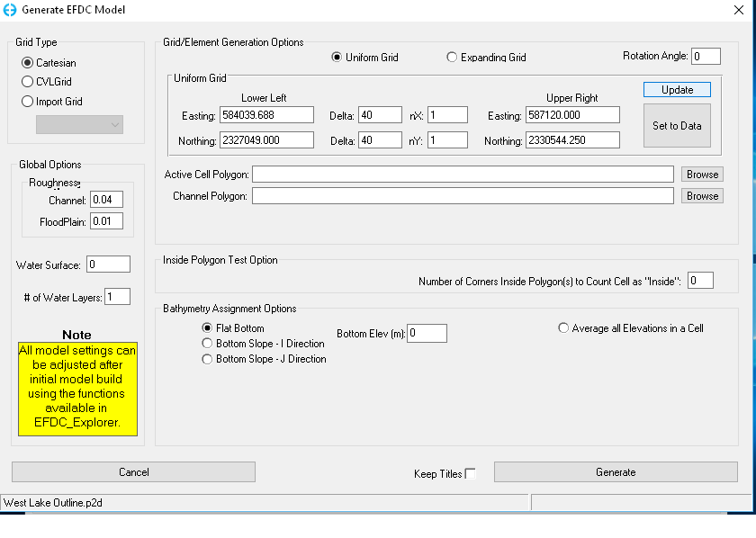Viewport: 756px width, 538px height.
Task: Edit the Upper Right Northing field
Action: [572, 140]
